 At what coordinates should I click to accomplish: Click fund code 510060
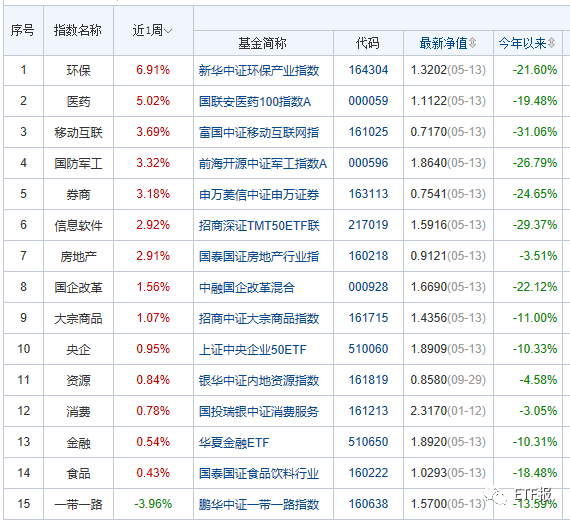click(x=368, y=349)
